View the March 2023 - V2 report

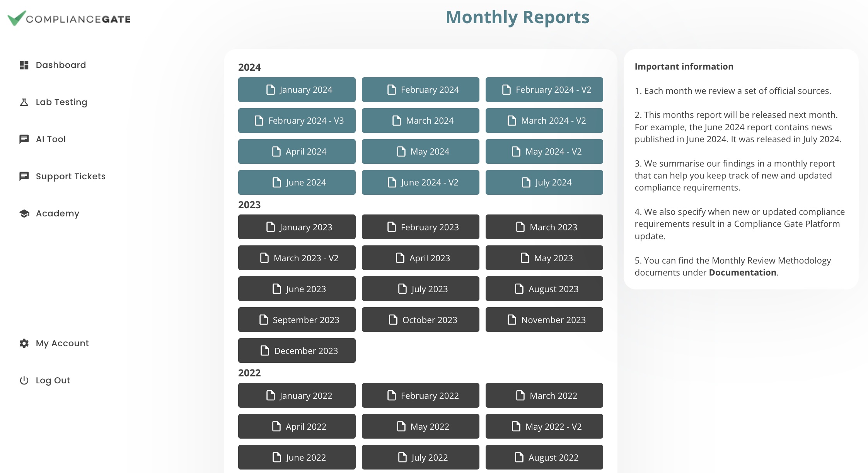coord(297,258)
